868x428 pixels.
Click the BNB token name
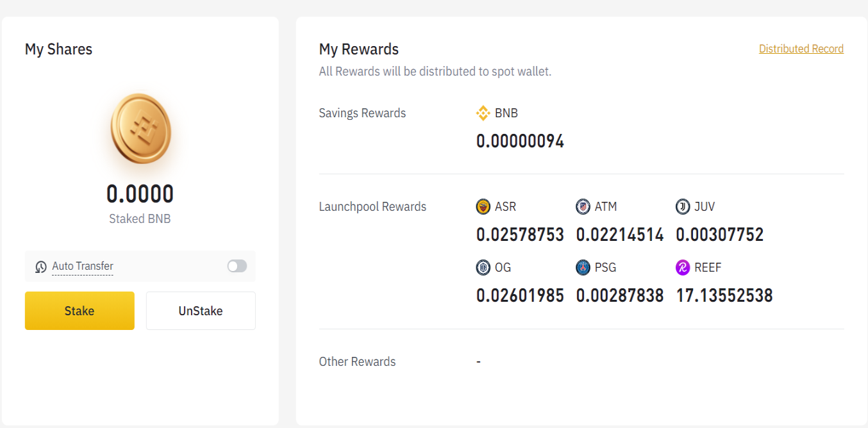(506, 113)
